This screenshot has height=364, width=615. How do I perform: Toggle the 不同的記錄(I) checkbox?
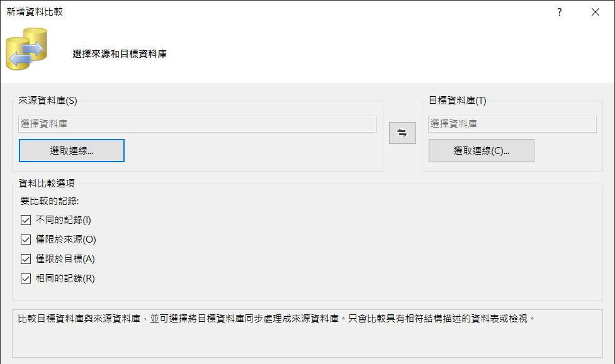[26, 220]
